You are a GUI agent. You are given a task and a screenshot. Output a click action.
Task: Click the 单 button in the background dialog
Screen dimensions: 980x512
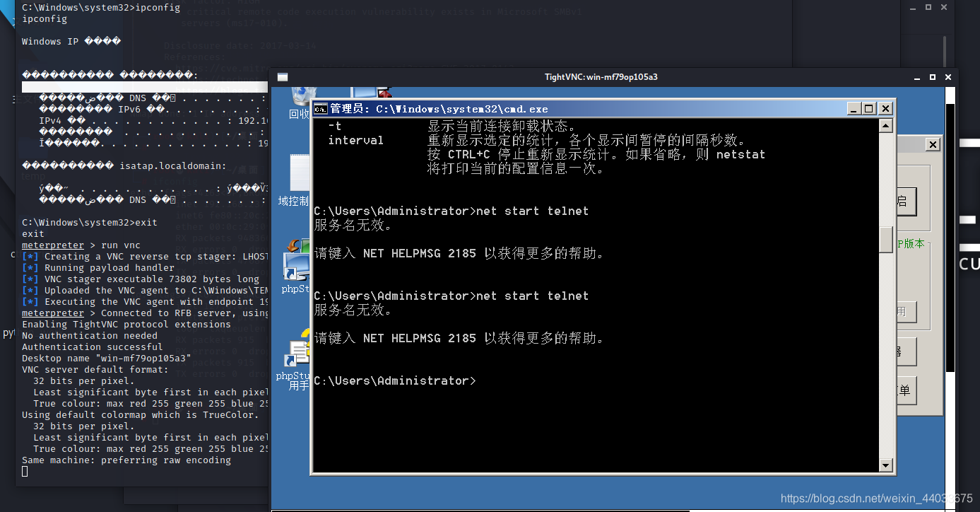[x=906, y=390]
